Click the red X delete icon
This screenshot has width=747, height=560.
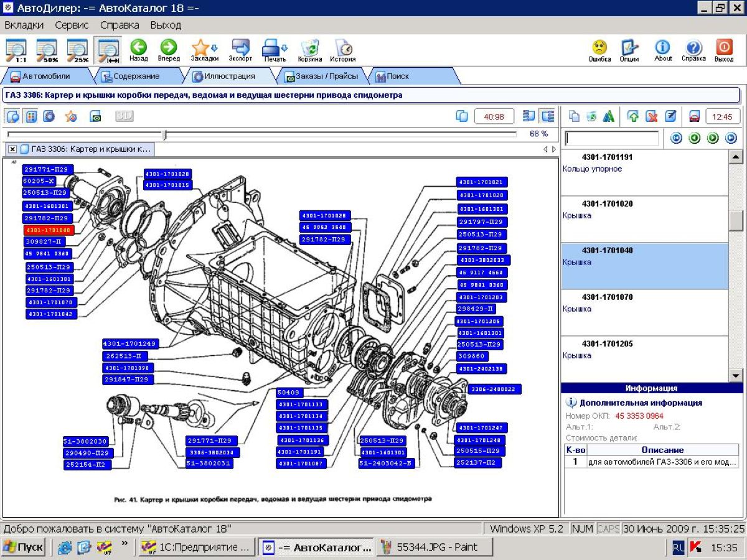coord(652,116)
